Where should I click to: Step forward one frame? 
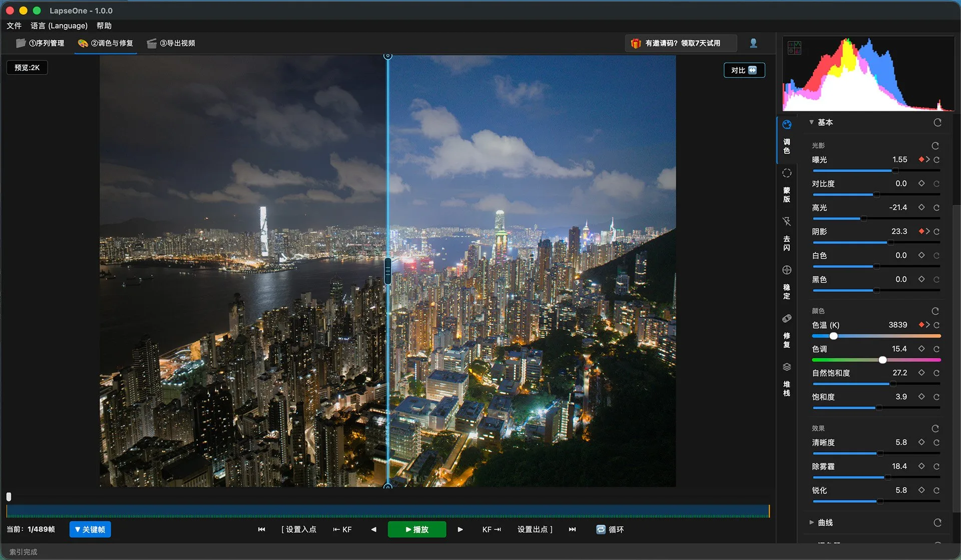point(460,529)
